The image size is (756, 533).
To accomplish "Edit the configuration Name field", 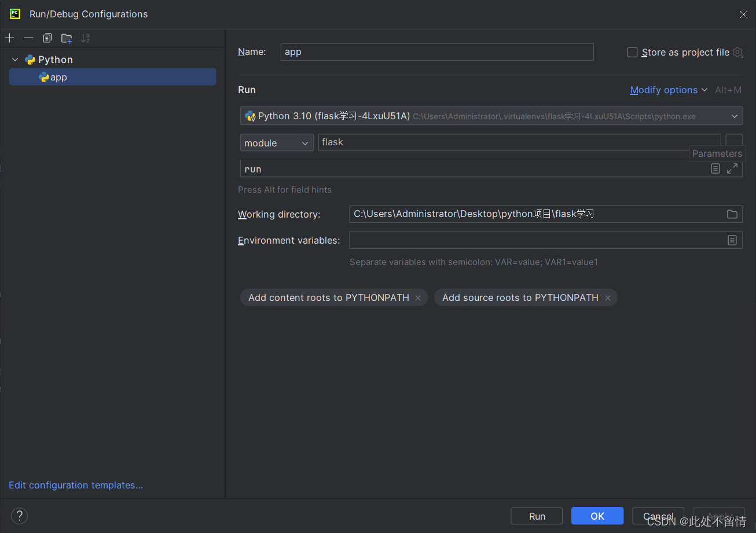I will coord(437,52).
